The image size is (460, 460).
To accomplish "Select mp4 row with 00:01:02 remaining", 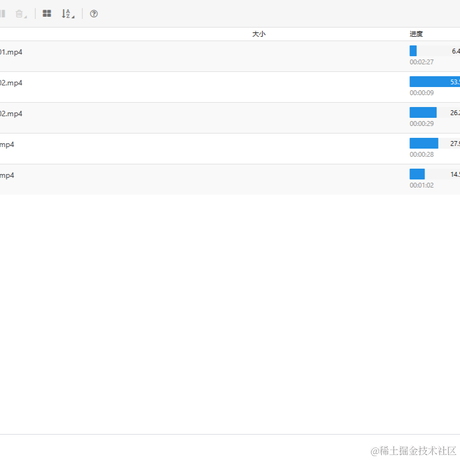I will (x=230, y=179).
